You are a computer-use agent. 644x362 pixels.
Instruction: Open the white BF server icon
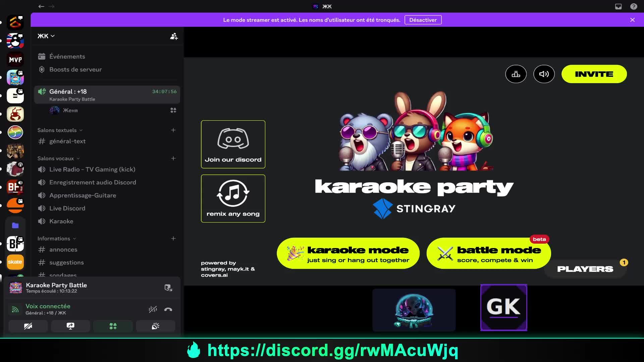(x=15, y=244)
